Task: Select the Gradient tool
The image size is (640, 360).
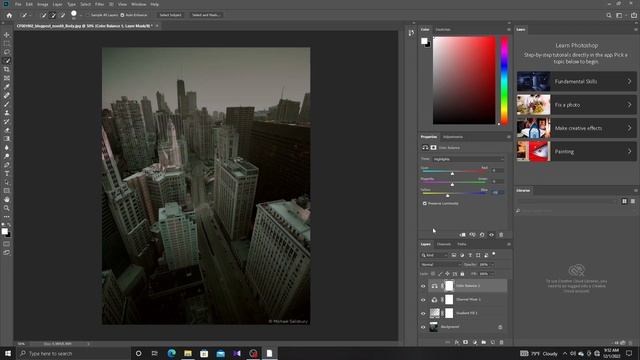Action: (x=7, y=139)
